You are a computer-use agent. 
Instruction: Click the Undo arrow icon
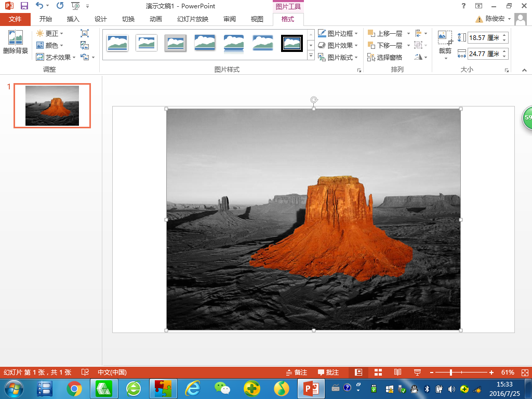click(x=39, y=6)
